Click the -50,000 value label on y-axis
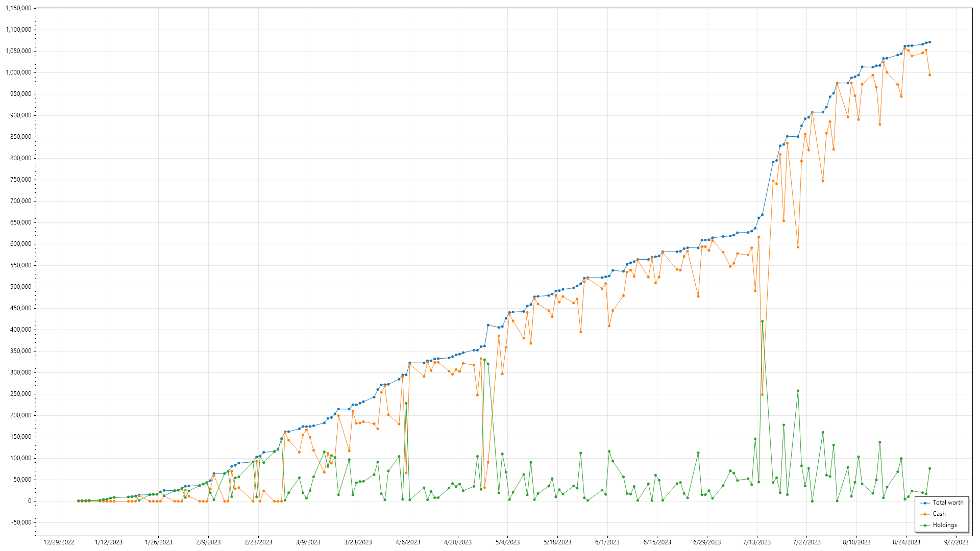Image resolution: width=980 pixels, height=551 pixels. click(21, 523)
